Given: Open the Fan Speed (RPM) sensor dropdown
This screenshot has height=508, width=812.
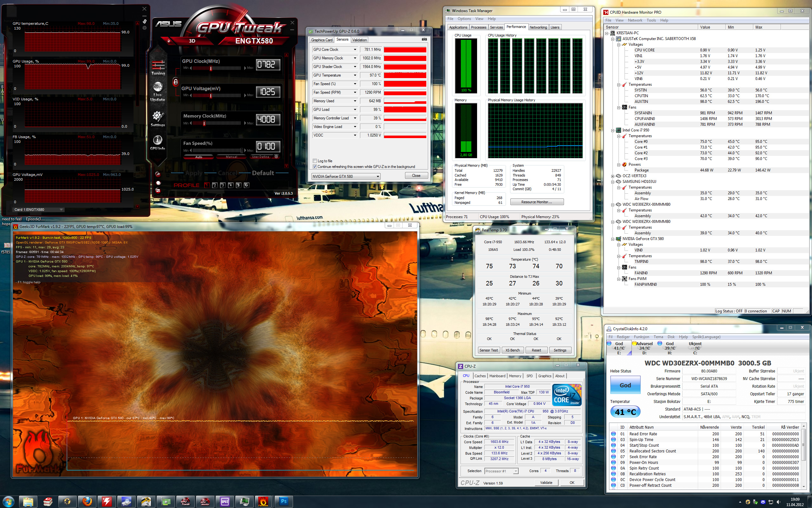Looking at the screenshot, I should pyautogui.click(x=355, y=92).
